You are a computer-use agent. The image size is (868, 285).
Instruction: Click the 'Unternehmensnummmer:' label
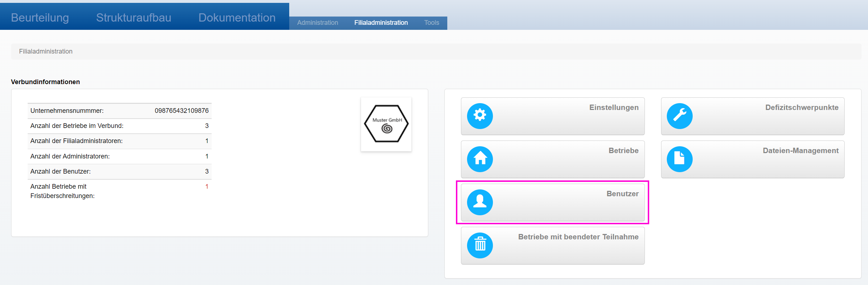click(67, 111)
